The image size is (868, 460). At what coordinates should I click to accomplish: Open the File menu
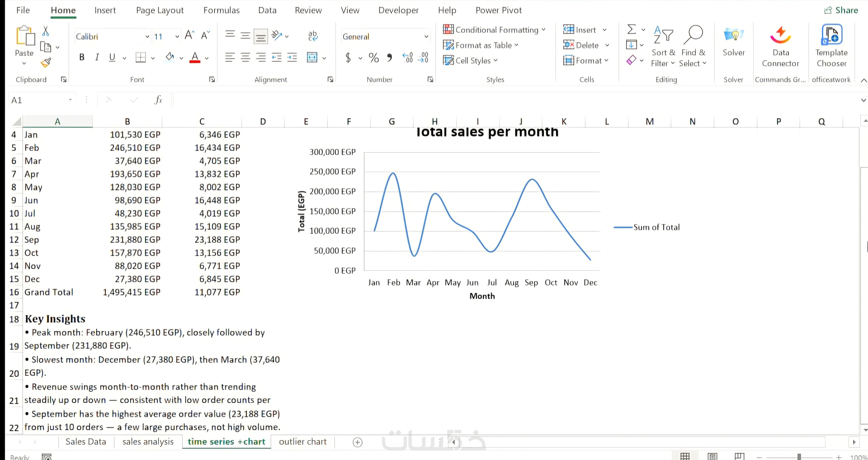tap(23, 10)
